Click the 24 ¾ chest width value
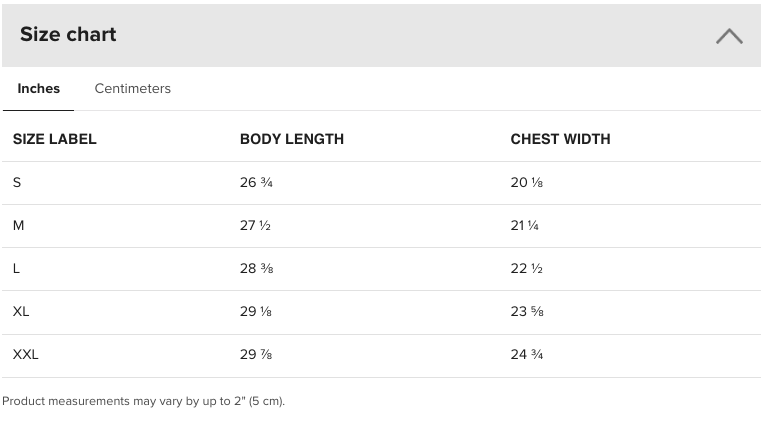The image size is (770, 433). [526, 354]
